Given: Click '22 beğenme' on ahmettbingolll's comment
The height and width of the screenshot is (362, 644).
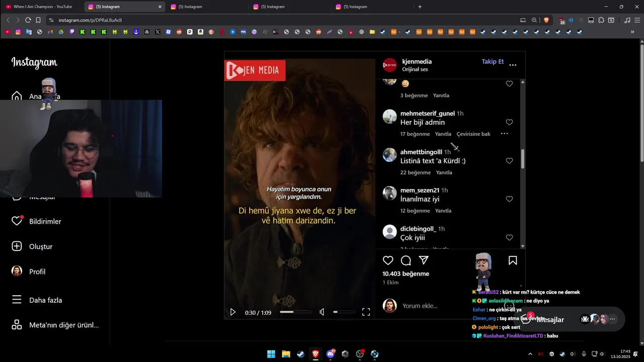Looking at the screenshot, I should tap(416, 172).
